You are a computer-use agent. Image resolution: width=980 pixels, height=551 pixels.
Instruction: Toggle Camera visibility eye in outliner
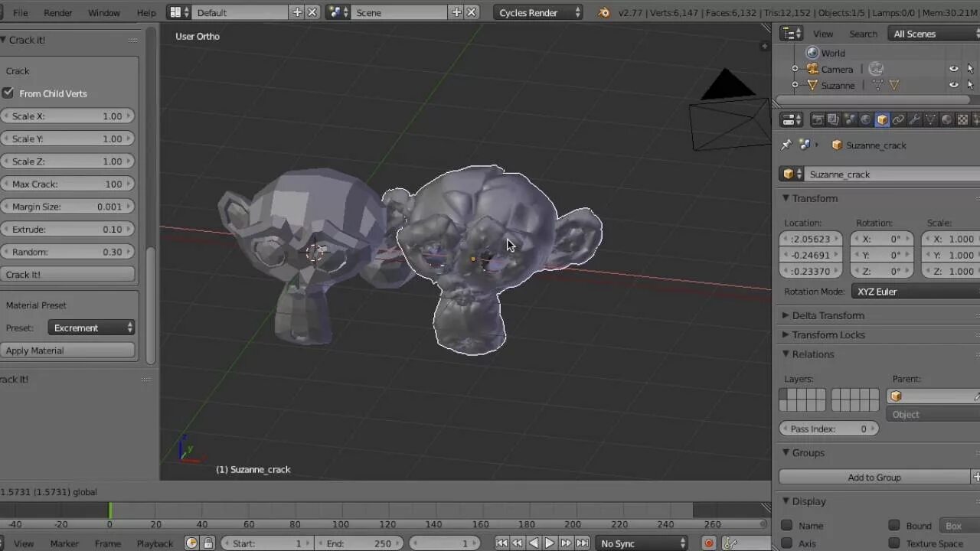tap(954, 69)
